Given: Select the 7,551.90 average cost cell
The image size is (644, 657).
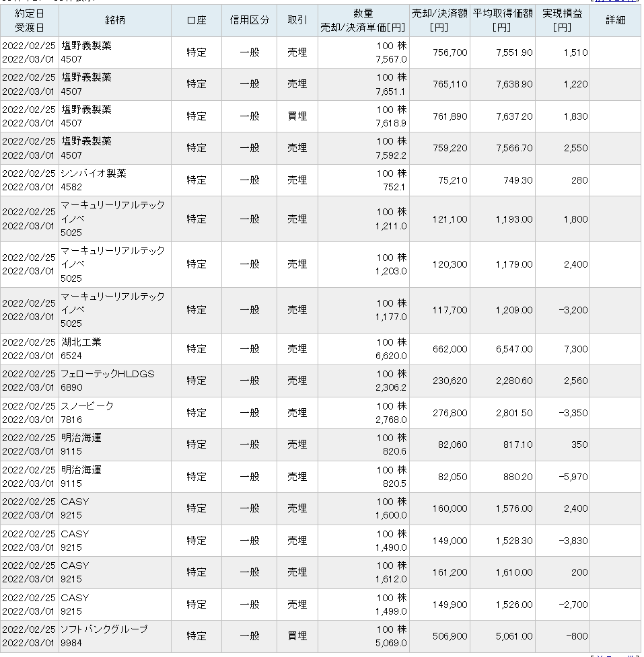Looking at the screenshot, I should (x=503, y=53).
